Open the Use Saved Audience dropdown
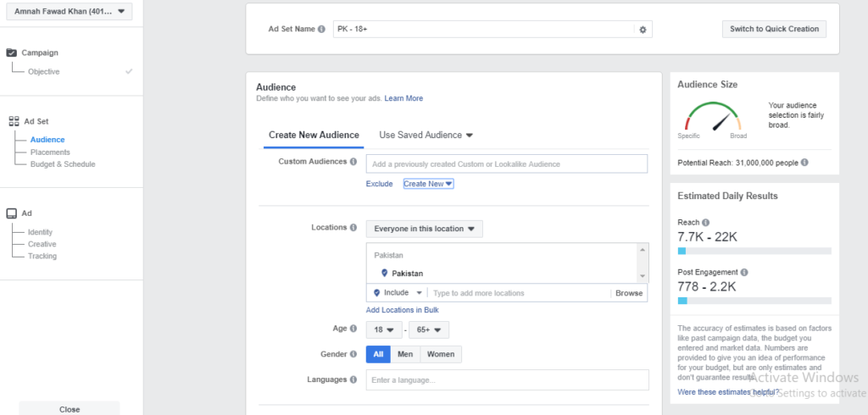This screenshot has width=868, height=415. coord(426,135)
